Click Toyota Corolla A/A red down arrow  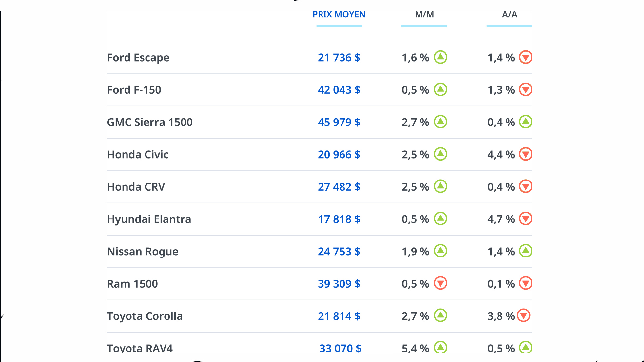(523, 316)
